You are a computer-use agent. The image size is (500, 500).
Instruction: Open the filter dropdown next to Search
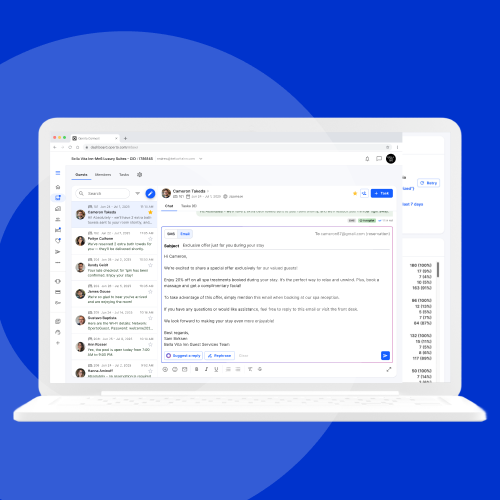point(137,193)
